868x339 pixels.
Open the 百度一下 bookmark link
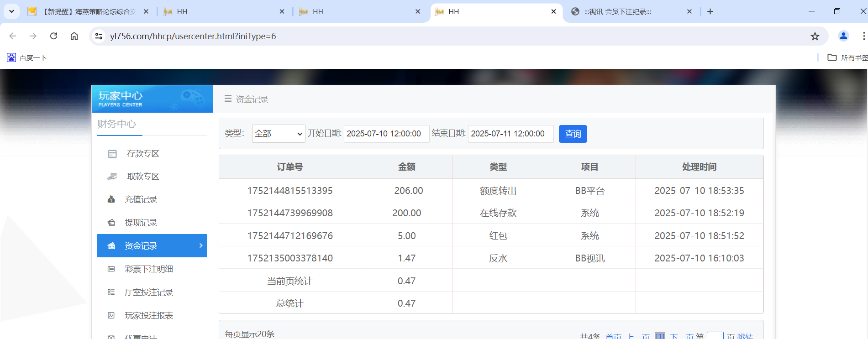point(27,57)
